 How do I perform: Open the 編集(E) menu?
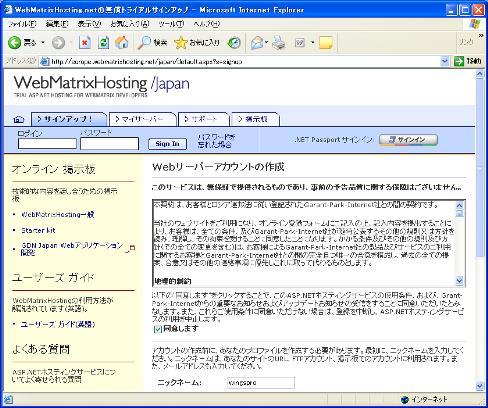(57, 24)
